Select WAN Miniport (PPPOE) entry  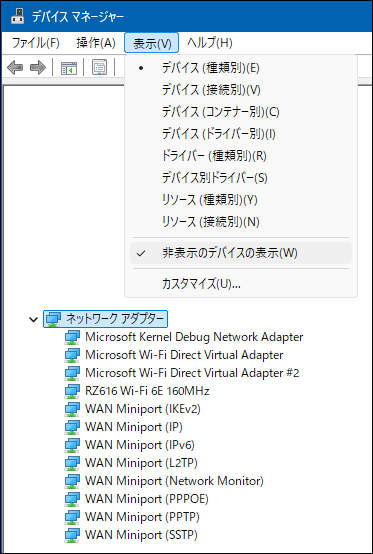[147, 499]
